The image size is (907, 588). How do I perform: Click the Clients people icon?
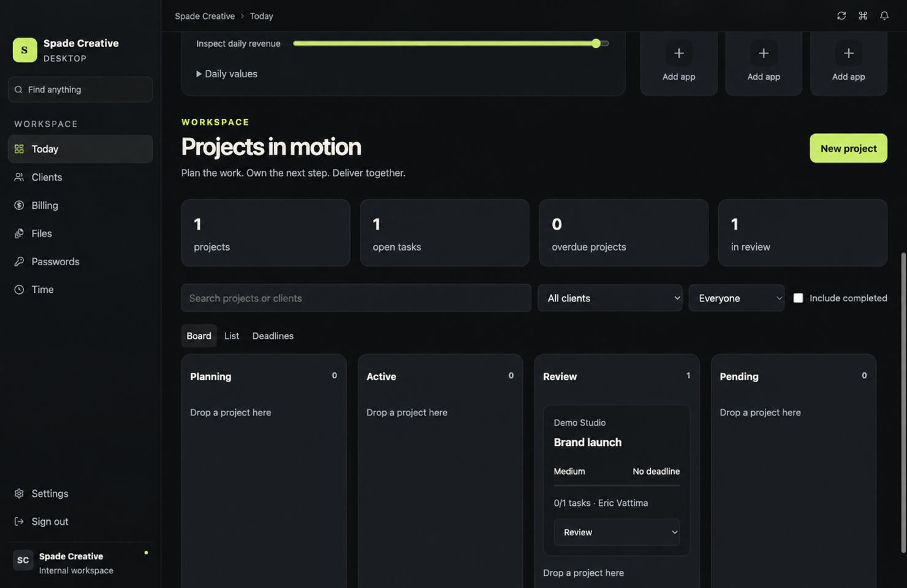click(19, 177)
